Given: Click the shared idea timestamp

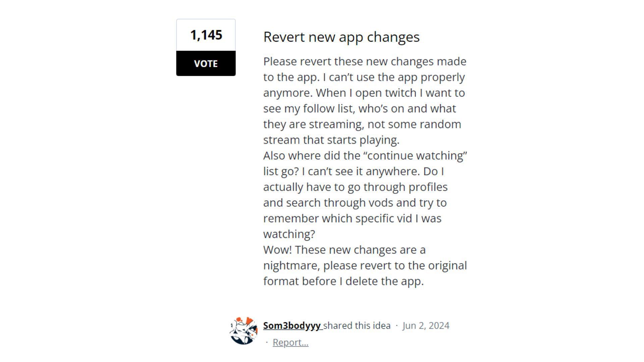Looking at the screenshot, I should (x=426, y=325).
